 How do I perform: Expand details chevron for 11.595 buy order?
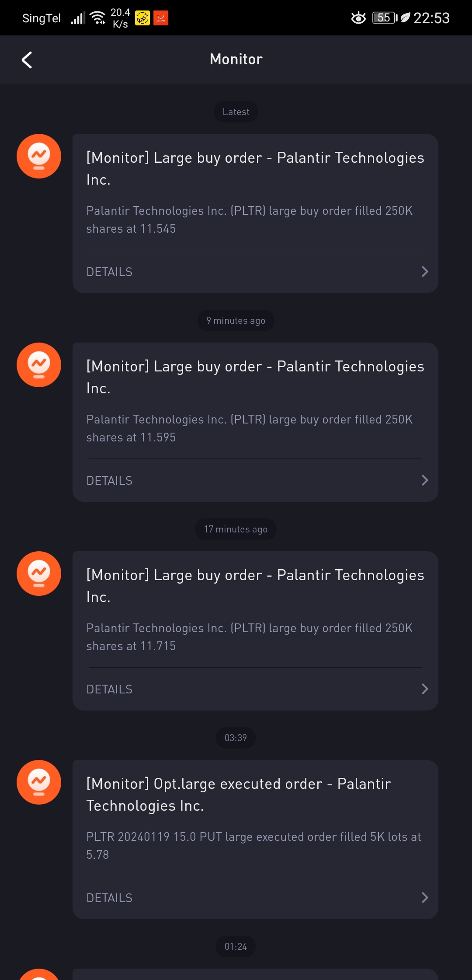point(424,480)
